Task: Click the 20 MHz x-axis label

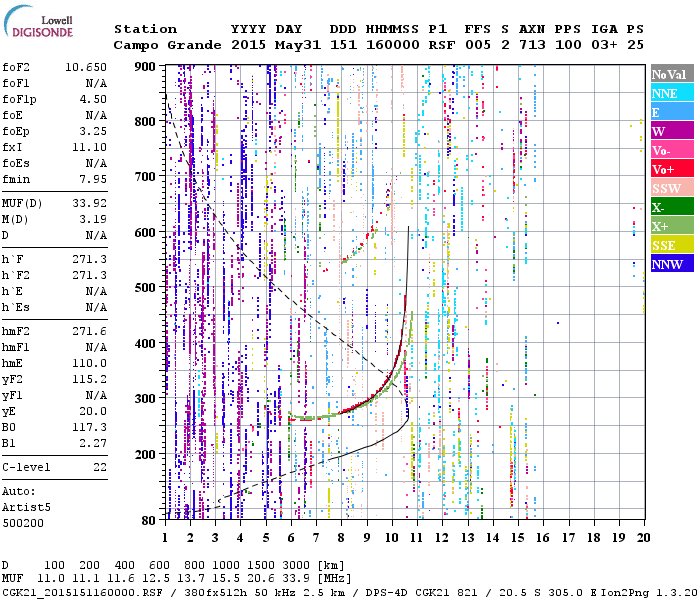Action: click(643, 538)
